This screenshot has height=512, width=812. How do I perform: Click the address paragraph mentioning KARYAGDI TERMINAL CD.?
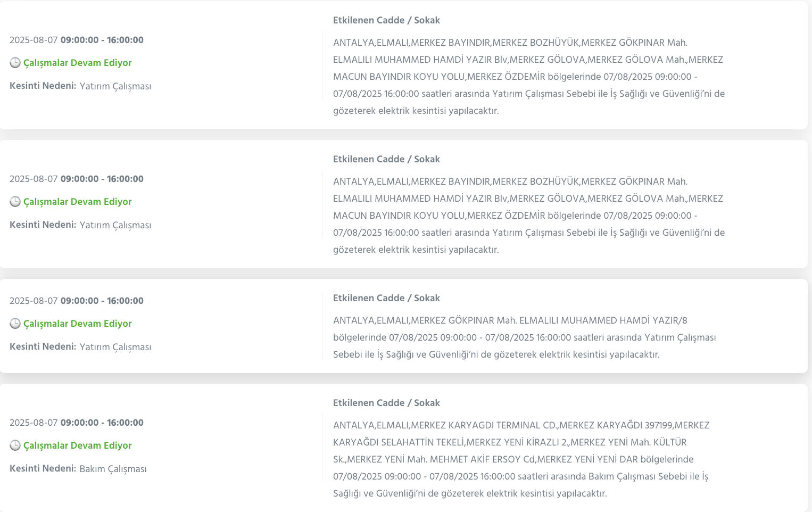(x=521, y=459)
